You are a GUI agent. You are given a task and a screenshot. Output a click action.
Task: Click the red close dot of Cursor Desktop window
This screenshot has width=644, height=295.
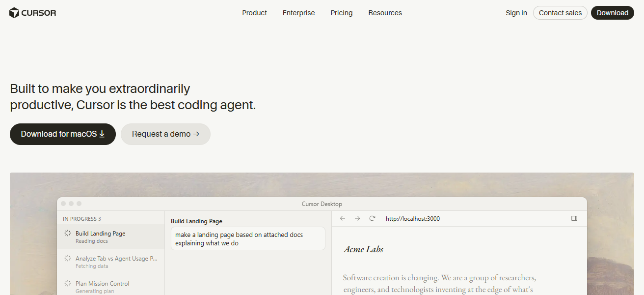click(x=63, y=204)
